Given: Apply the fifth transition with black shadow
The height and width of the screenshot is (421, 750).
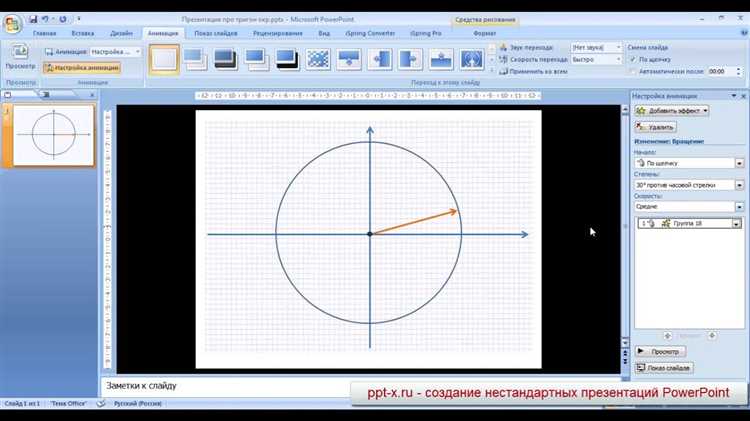Looking at the screenshot, I should pos(287,59).
